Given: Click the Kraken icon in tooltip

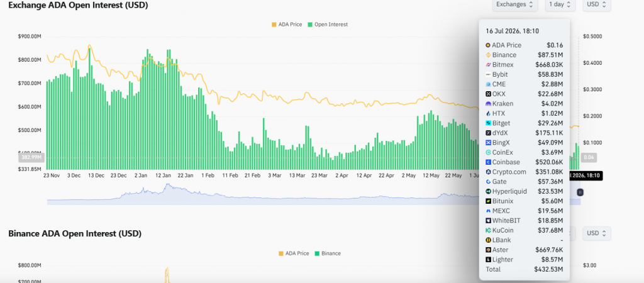Looking at the screenshot, I should click(x=488, y=104).
